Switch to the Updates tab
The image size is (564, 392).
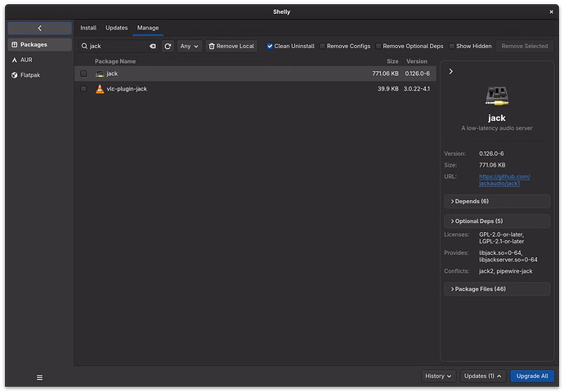[x=117, y=28]
